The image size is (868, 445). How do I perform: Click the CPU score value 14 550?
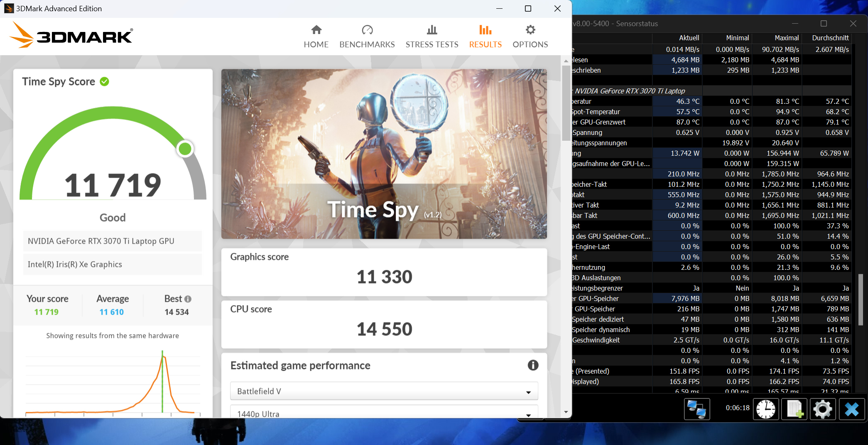pyautogui.click(x=384, y=329)
